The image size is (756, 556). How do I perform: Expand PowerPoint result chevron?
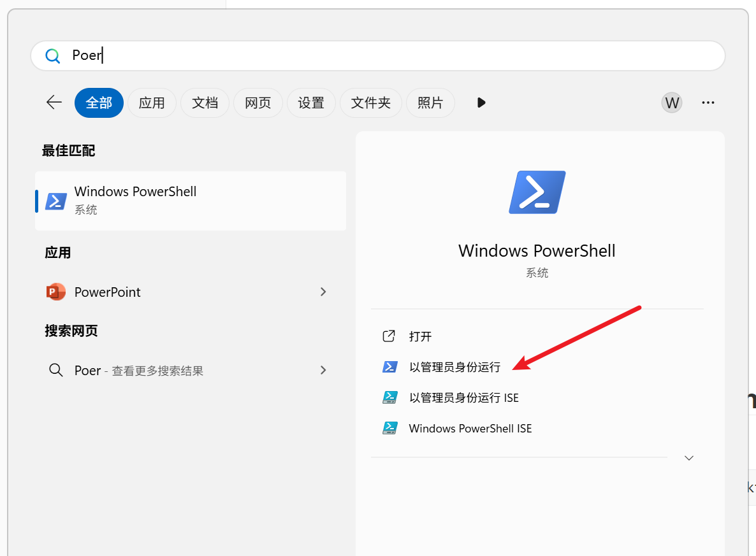pos(324,292)
